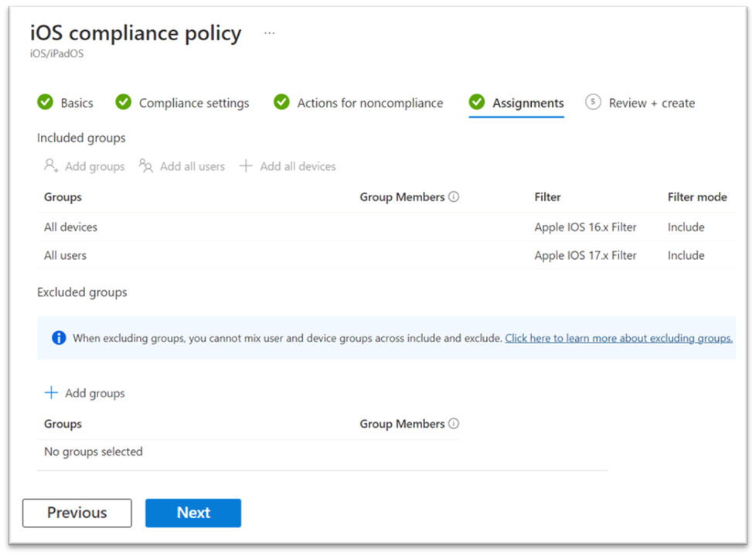This screenshot has width=756, height=556.
Task: Select the Assignments tab
Action: 528,103
